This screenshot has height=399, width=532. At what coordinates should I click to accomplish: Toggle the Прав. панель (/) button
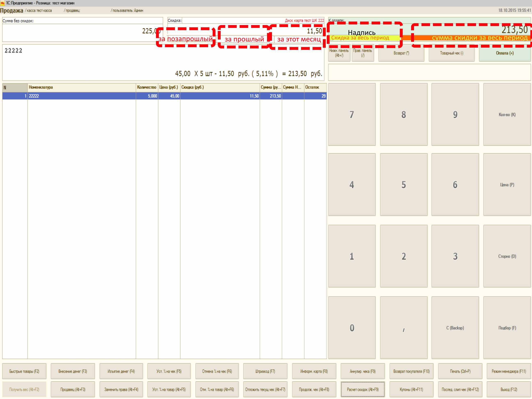coord(363,53)
